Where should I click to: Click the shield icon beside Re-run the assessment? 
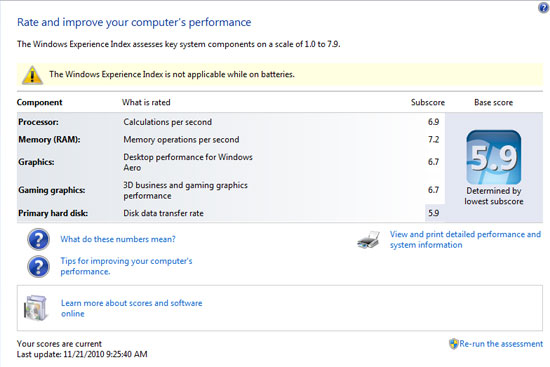[x=454, y=344]
